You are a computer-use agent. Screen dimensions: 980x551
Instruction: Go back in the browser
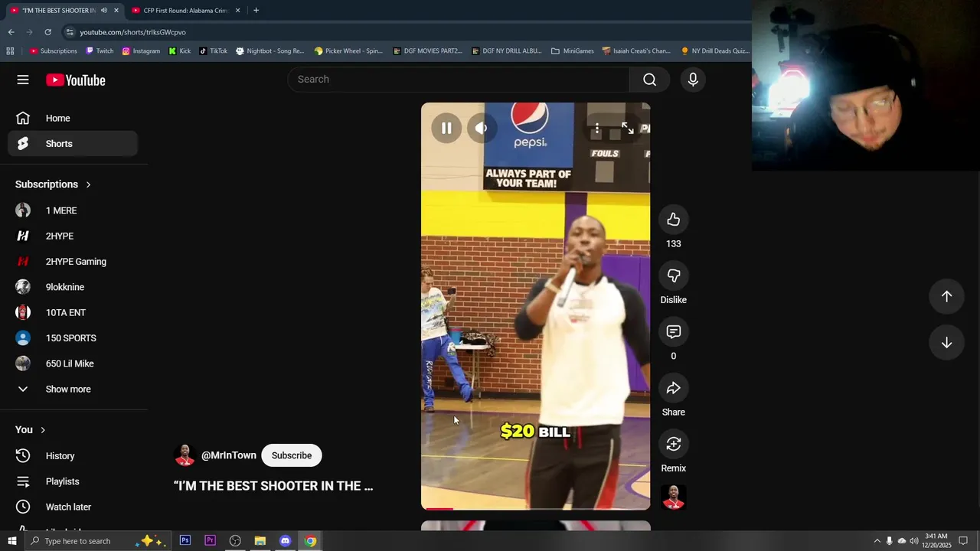11,32
